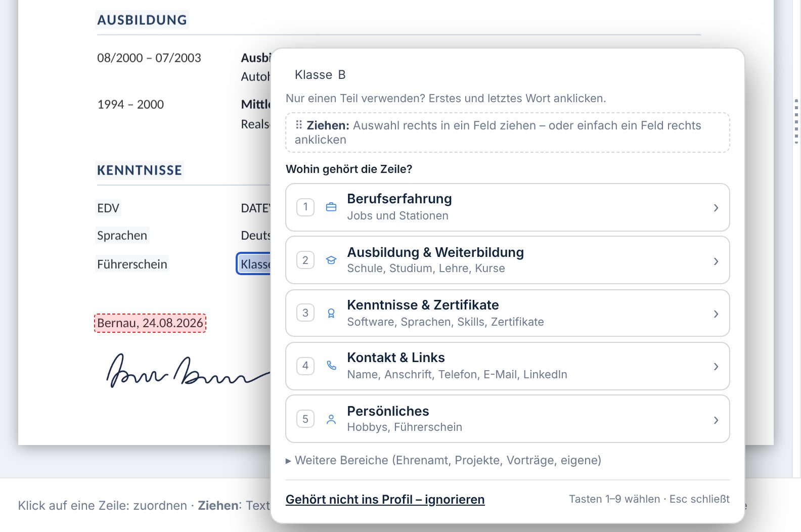Click number badge 4 on Kontakt & Links
The image size is (801, 532).
tap(305, 366)
